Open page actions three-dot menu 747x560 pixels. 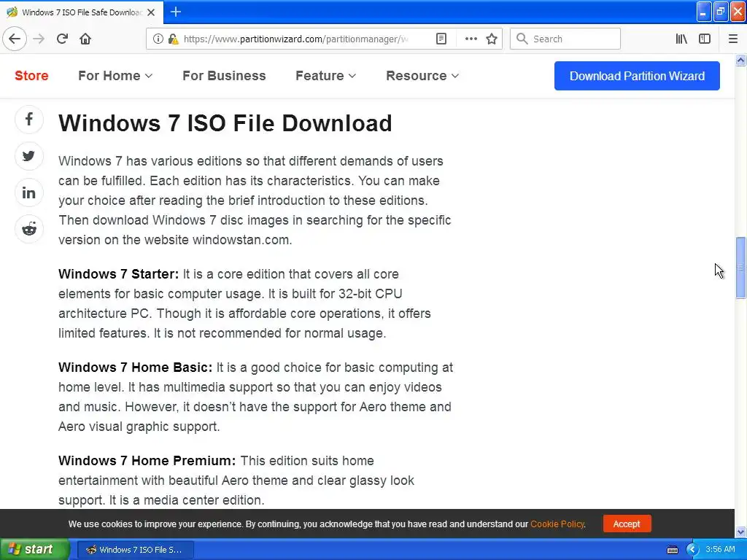(x=471, y=39)
